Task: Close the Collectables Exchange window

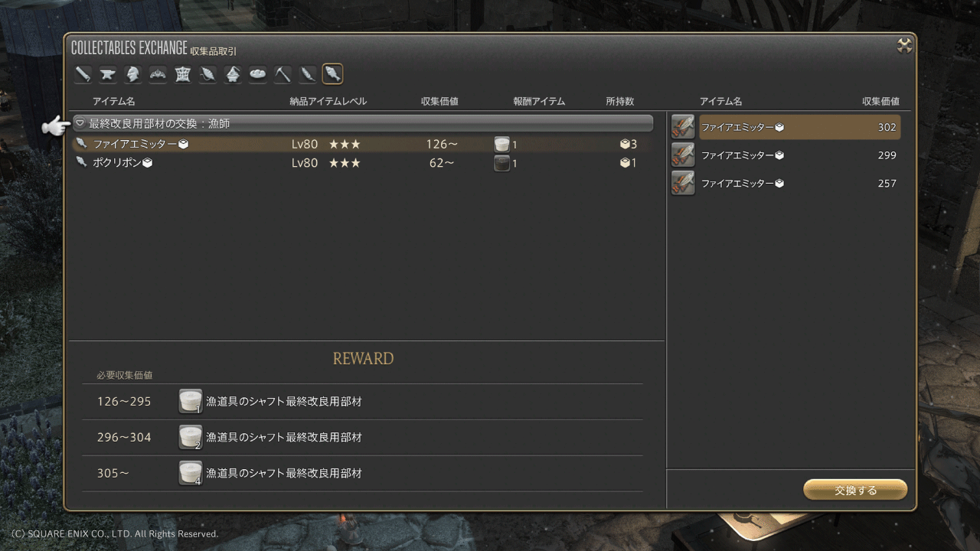Action: click(x=904, y=46)
